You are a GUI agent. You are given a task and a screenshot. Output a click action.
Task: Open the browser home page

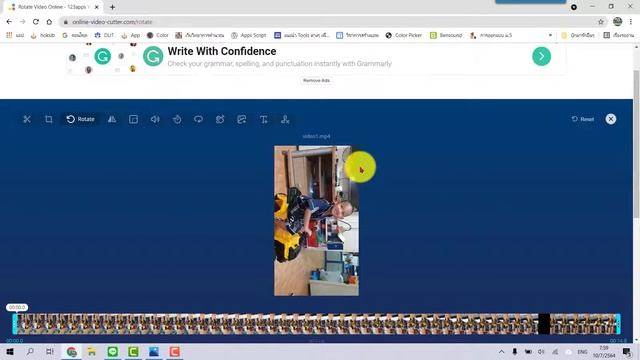click(49, 22)
